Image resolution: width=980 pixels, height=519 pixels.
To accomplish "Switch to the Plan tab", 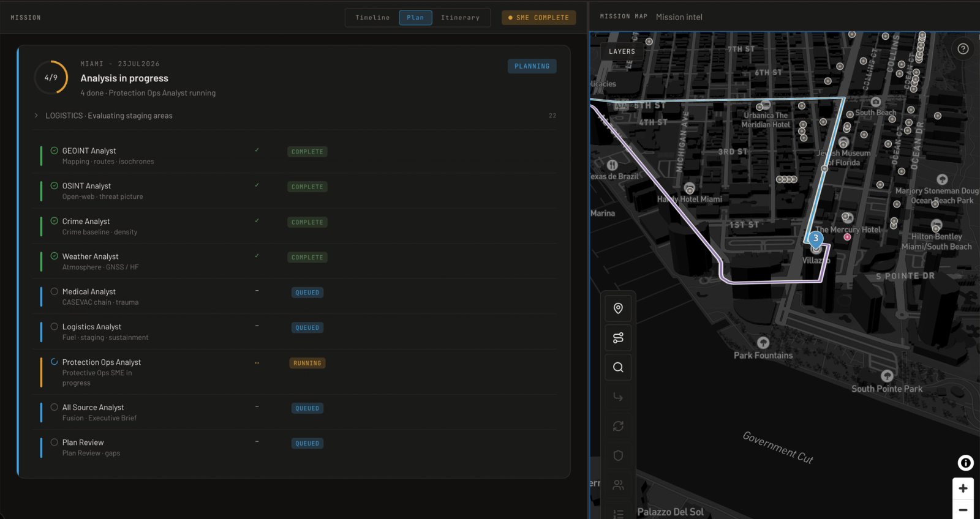I will (x=415, y=18).
